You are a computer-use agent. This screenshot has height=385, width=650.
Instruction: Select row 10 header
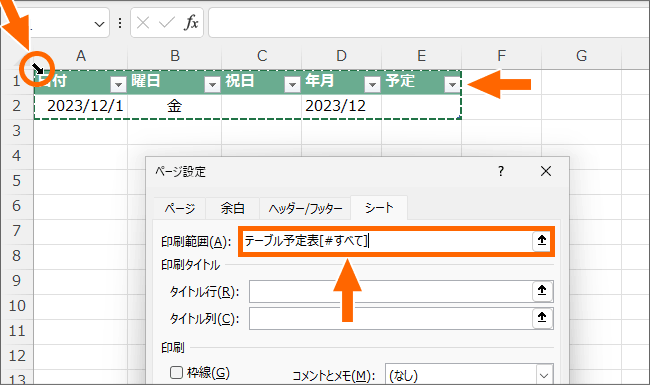(x=17, y=306)
